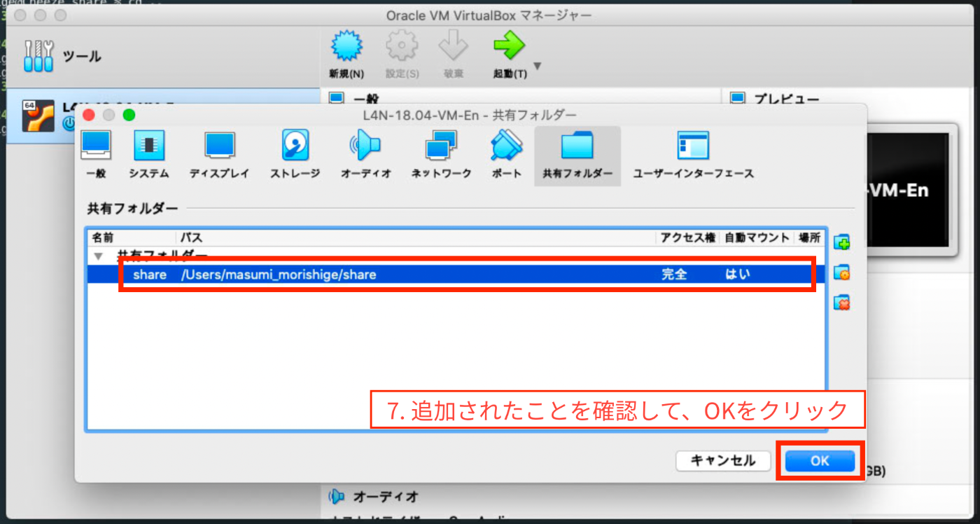Select the share folder row name

(150, 275)
